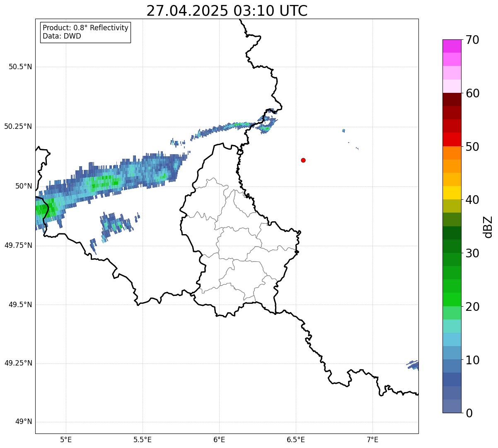Select the Product and Data info box
Image resolution: width=498 pixels, height=448 pixels.
(85, 32)
